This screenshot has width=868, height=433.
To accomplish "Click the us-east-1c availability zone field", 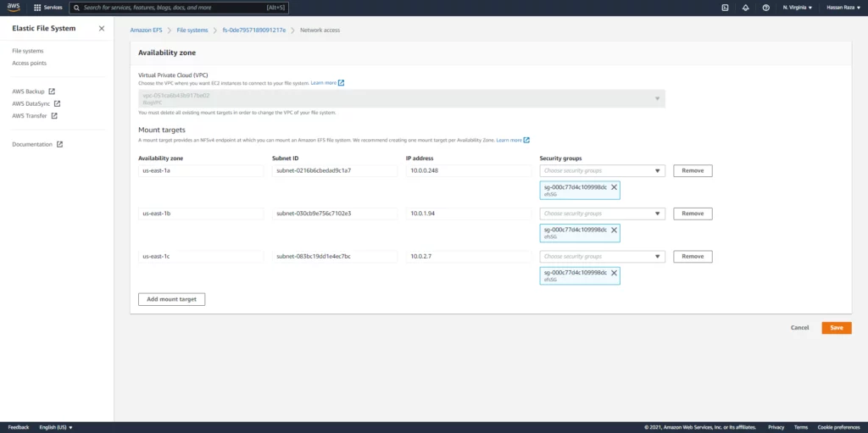I will [x=201, y=257].
